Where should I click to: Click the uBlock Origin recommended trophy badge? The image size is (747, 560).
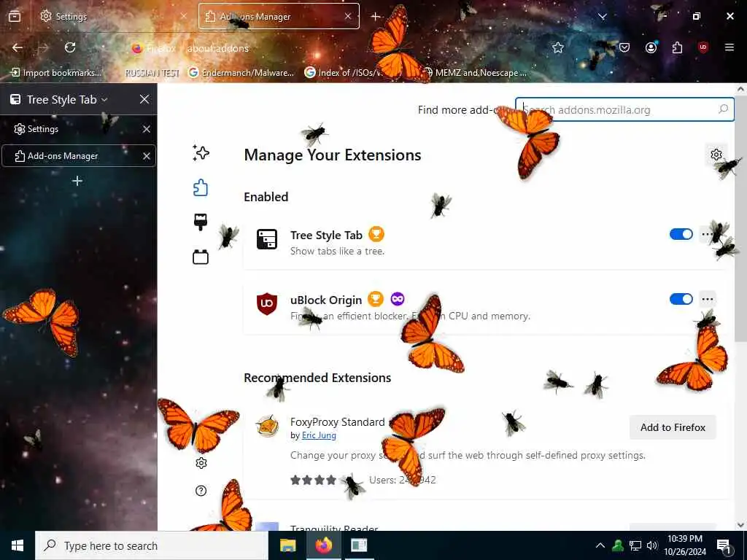point(376,299)
